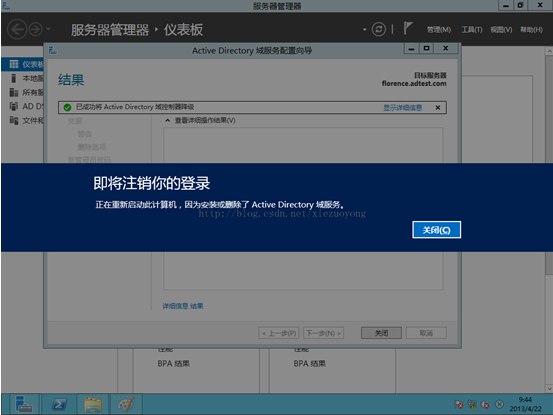
Task: Select the 凭据 wizard step
Action: (x=75, y=121)
